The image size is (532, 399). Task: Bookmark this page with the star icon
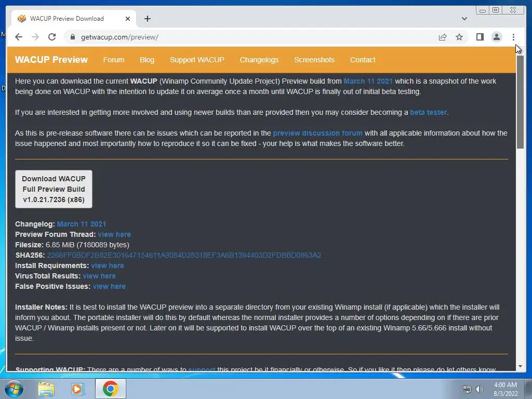[x=459, y=37]
